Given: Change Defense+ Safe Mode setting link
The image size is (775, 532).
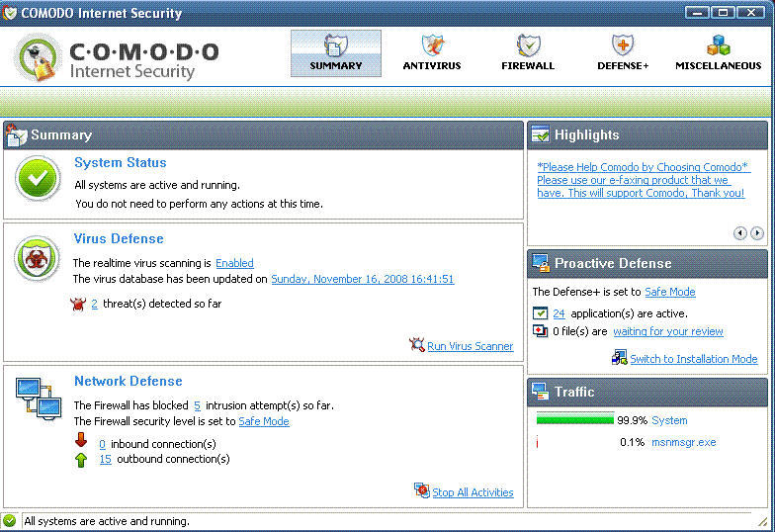Looking at the screenshot, I should [670, 292].
